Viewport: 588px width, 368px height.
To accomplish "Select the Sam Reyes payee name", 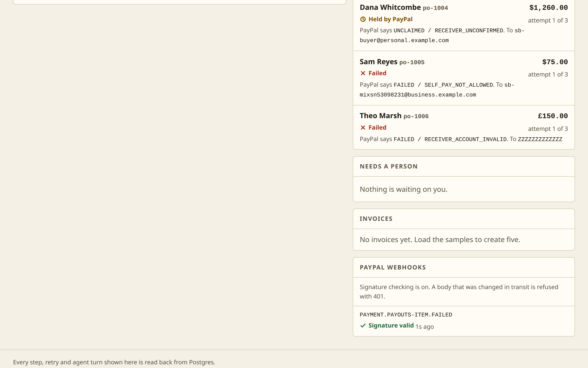I will (x=378, y=62).
